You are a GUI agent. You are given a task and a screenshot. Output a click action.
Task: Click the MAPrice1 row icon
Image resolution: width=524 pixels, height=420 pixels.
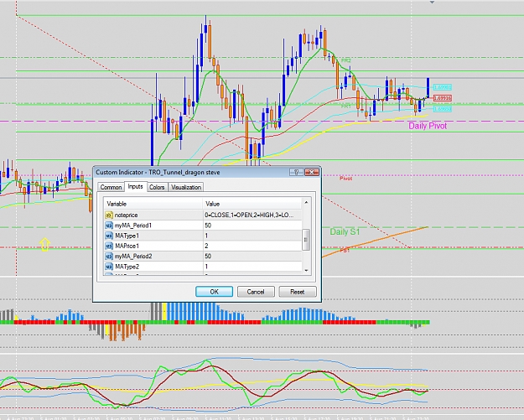click(109, 246)
